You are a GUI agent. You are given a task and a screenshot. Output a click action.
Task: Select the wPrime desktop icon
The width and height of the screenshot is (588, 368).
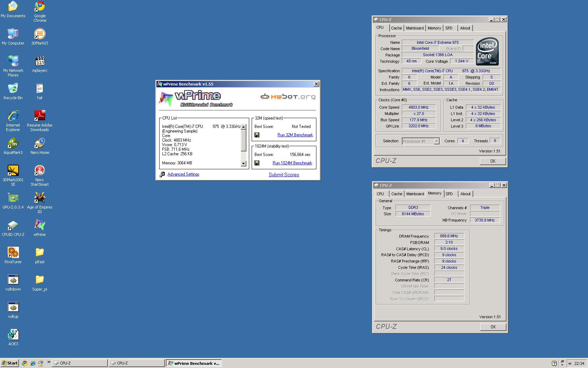tap(40, 228)
